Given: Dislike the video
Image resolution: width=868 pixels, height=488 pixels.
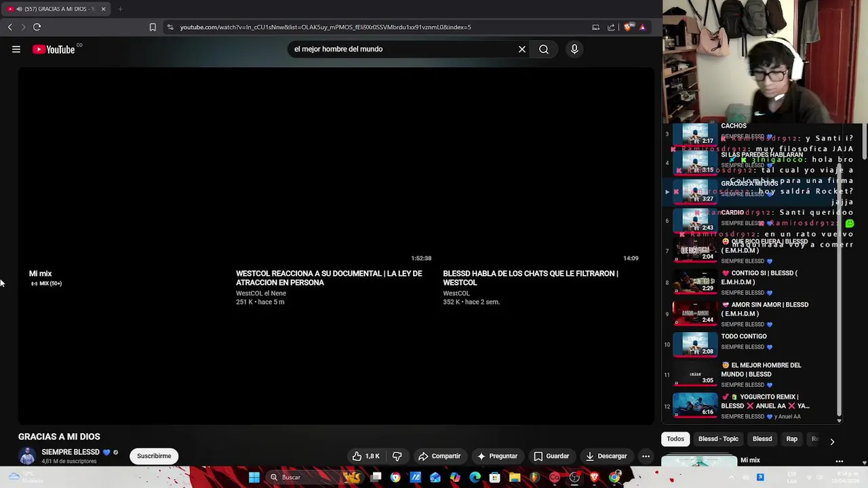Looking at the screenshot, I should pyautogui.click(x=397, y=456).
